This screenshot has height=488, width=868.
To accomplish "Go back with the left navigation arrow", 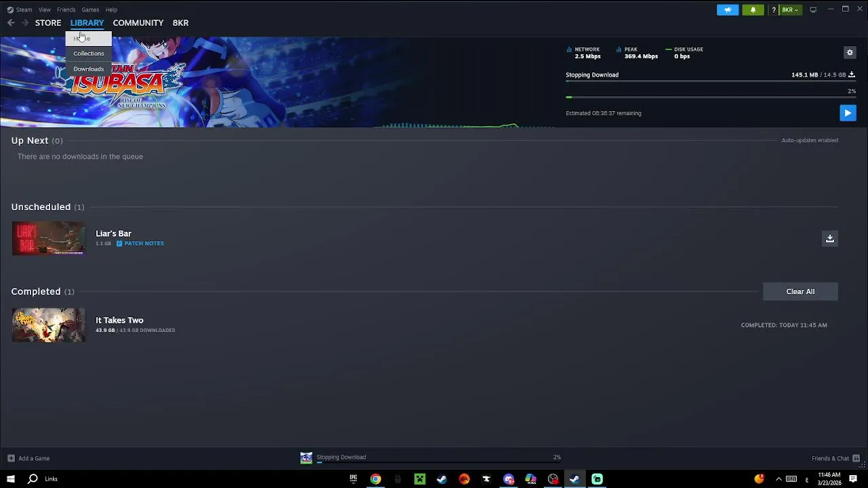I will click(x=11, y=23).
